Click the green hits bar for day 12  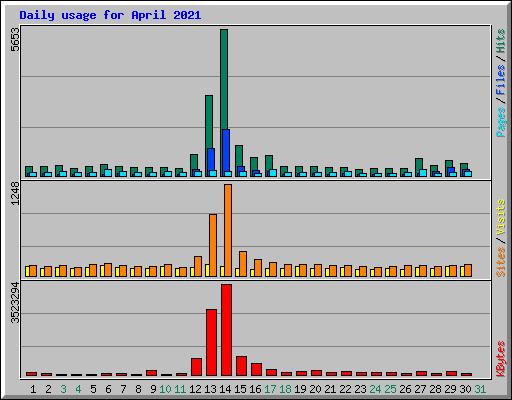[x=194, y=162]
